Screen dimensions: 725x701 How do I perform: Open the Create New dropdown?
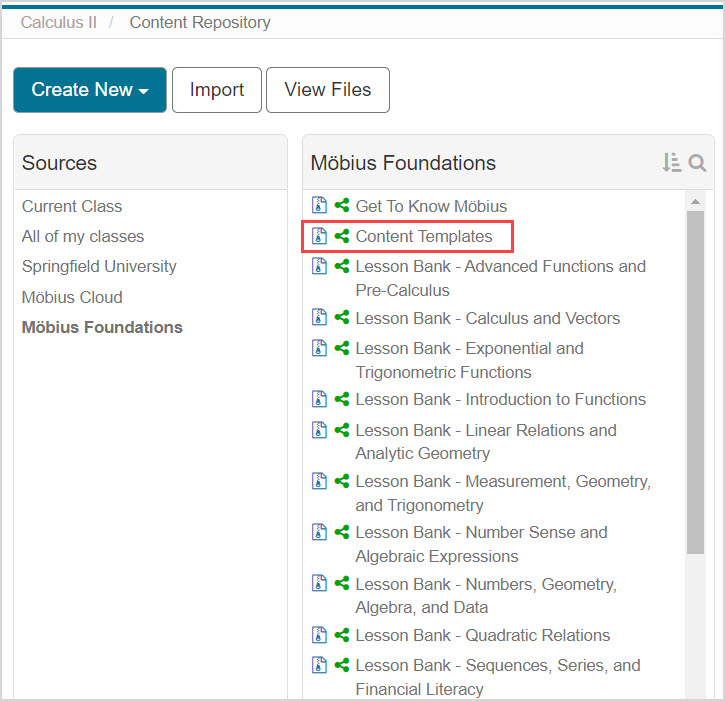[89, 90]
